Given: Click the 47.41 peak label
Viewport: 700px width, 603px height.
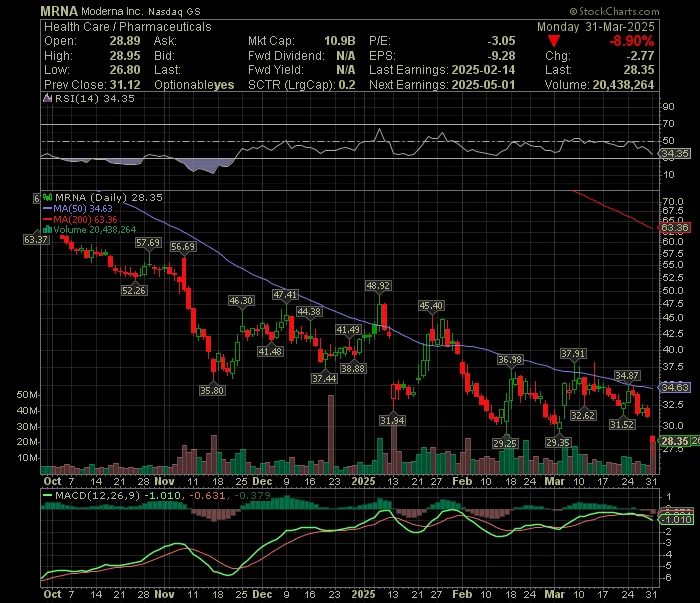Looking at the screenshot, I should click(285, 295).
